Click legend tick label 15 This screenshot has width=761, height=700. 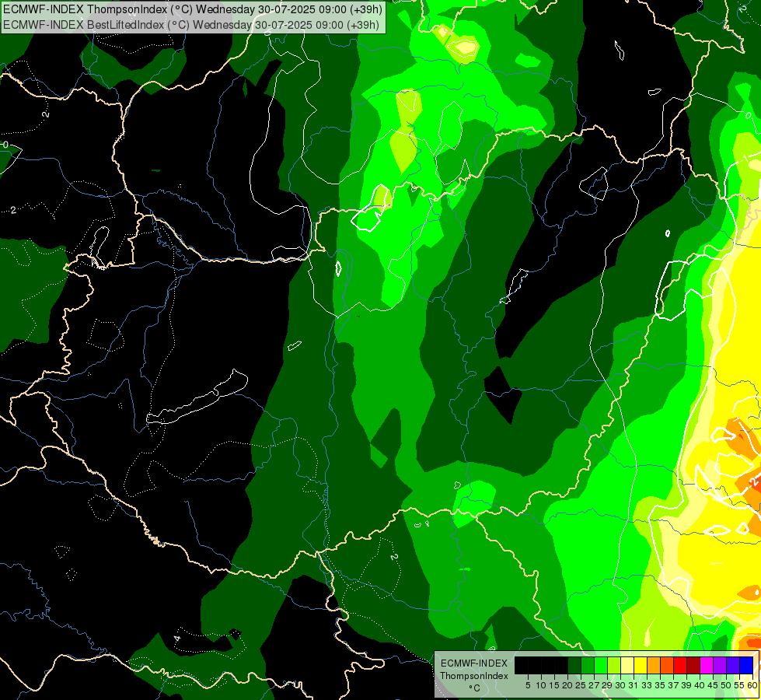click(x=555, y=685)
